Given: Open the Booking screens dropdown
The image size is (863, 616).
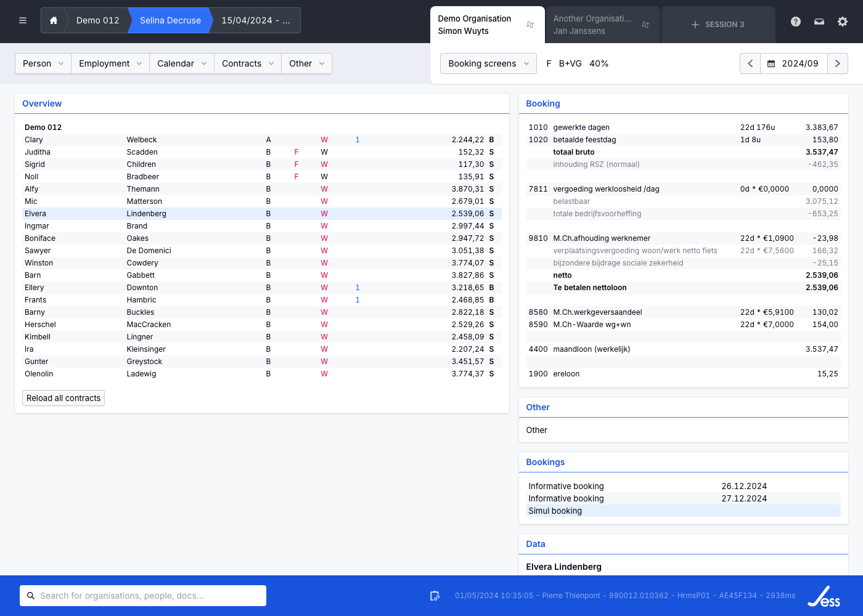Looking at the screenshot, I should [x=488, y=63].
